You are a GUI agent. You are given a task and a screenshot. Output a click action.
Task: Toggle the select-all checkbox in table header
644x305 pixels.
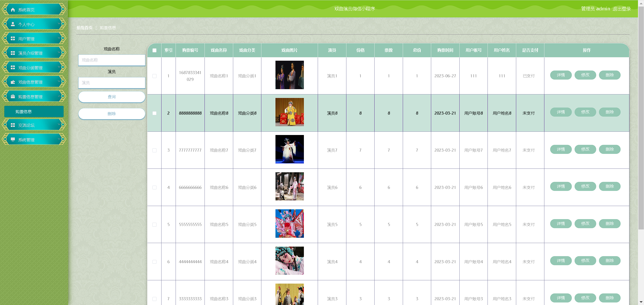click(x=154, y=50)
